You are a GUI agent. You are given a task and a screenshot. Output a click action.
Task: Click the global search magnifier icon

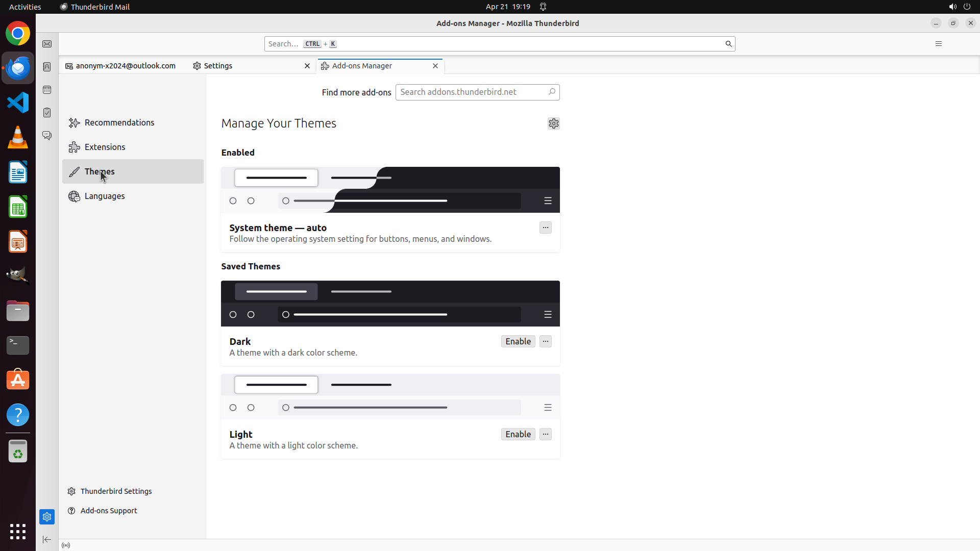pyautogui.click(x=728, y=44)
